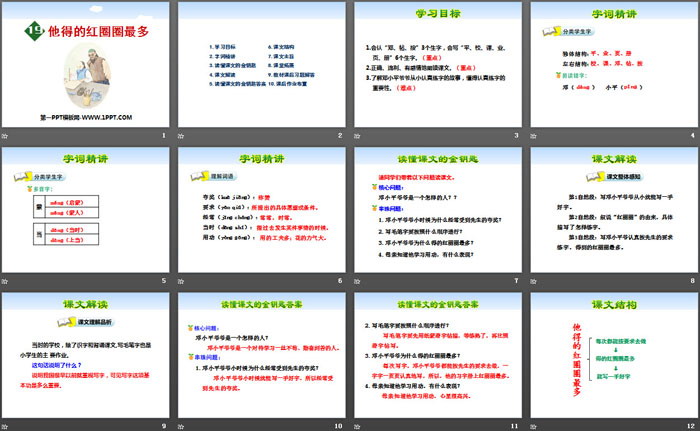700x431 pixels.
Task: Click the pencil icon beside 理解词语 on slide 6
Action: (x=196, y=176)
